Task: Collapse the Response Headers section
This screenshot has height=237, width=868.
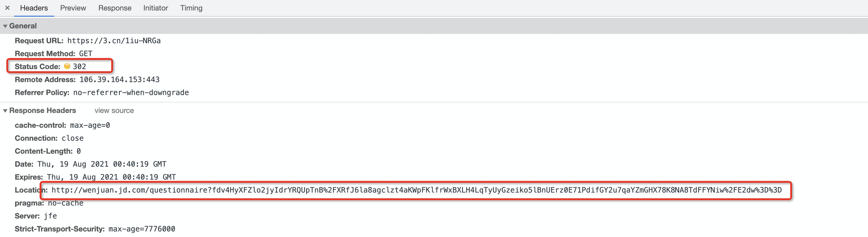Action: coord(5,110)
